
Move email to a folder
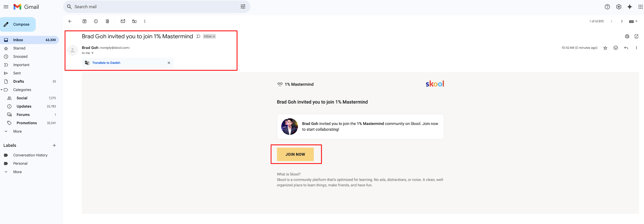tap(134, 21)
